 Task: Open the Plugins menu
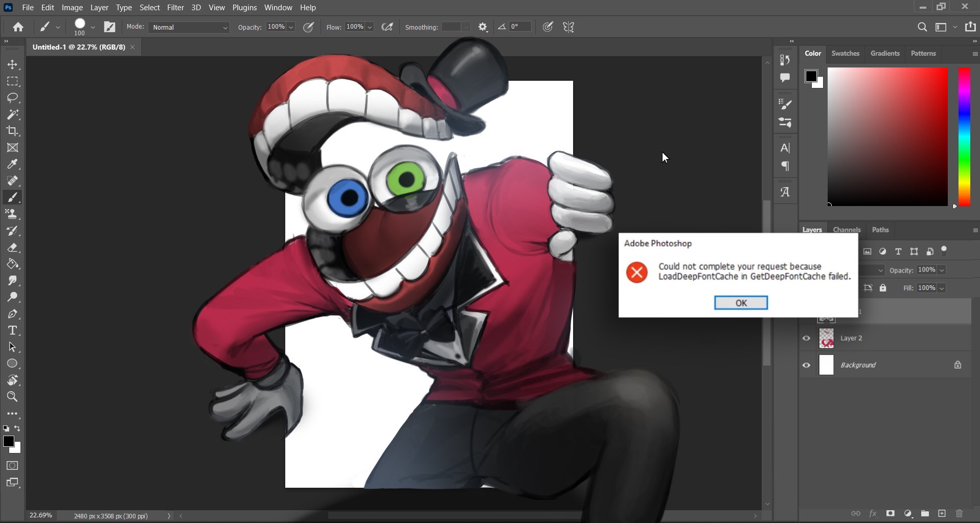pos(244,8)
